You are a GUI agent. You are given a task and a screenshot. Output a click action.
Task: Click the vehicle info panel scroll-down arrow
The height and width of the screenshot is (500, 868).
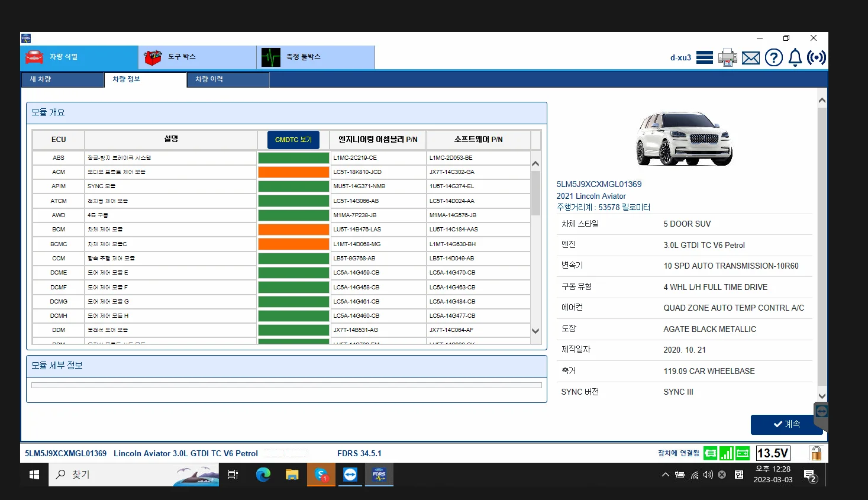(x=822, y=396)
